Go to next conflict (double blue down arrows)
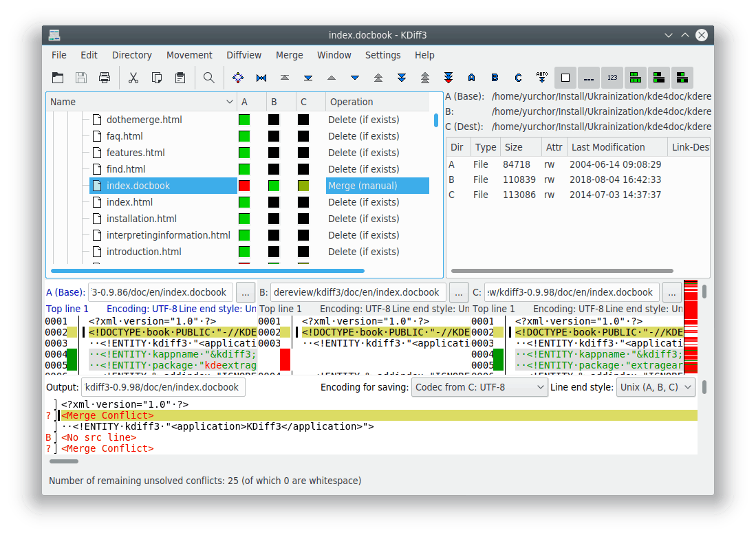The height and width of the screenshot is (537, 756). (x=402, y=78)
